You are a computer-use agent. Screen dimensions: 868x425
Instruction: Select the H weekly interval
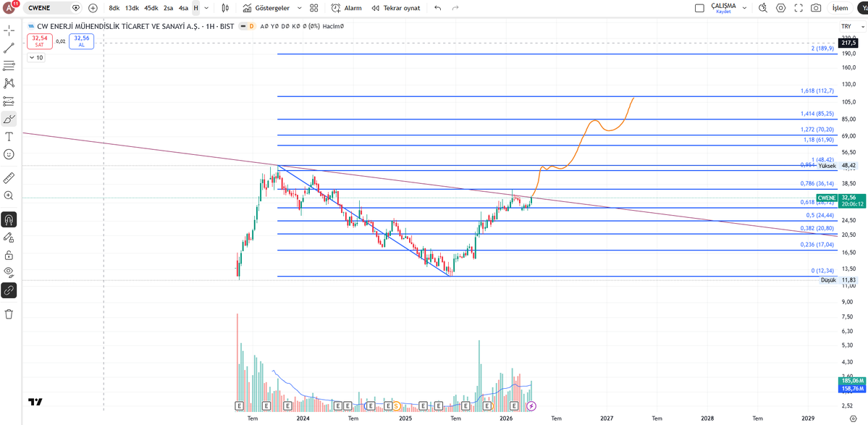click(x=196, y=8)
